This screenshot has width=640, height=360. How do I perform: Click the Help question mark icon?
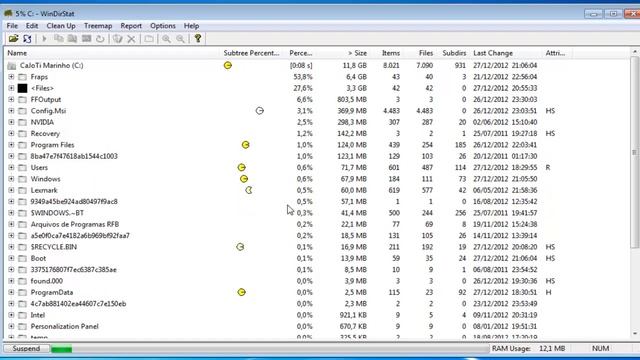[198, 39]
